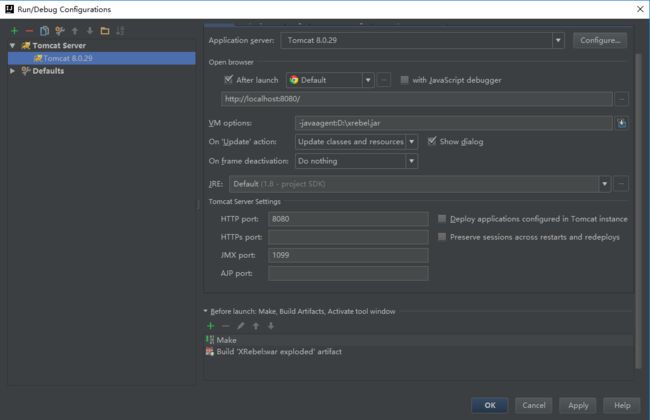
Task: Open On frame deactivation dropdown
Action: [x=411, y=161]
